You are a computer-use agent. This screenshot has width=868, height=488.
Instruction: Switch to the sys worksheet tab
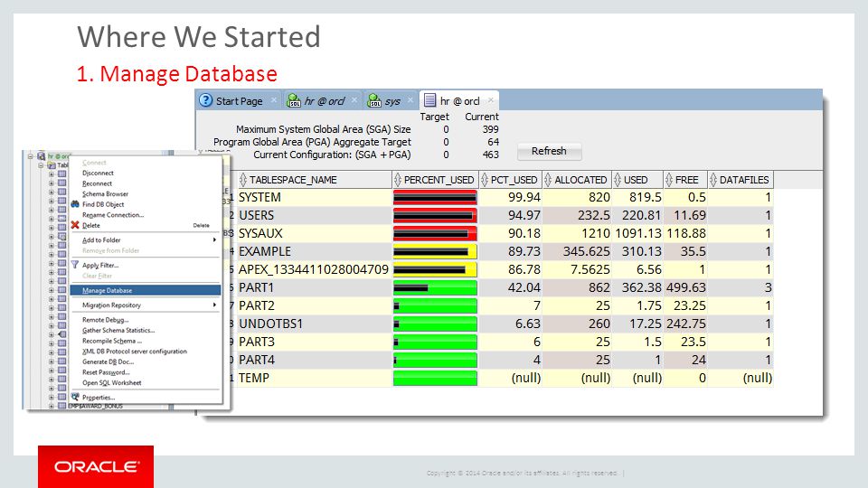coord(392,100)
